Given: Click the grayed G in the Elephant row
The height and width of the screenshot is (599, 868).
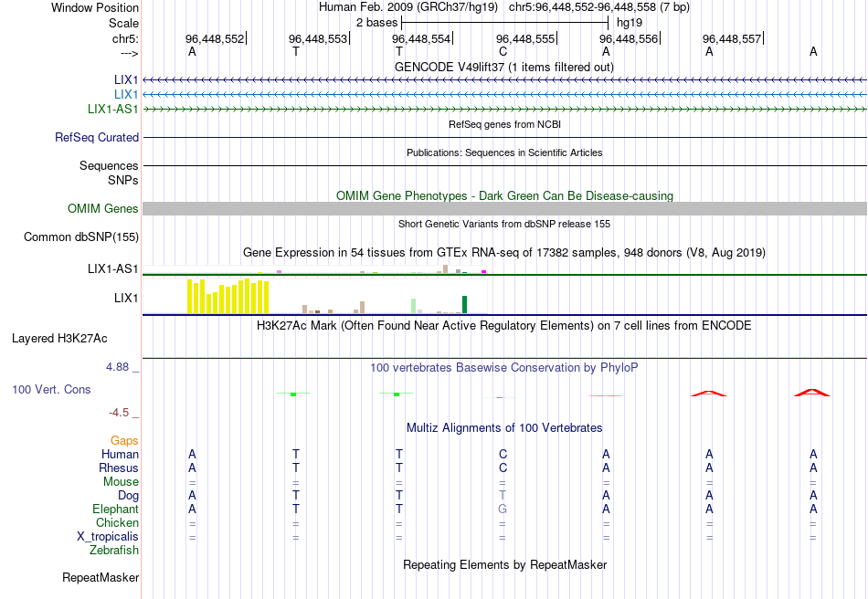Looking at the screenshot, I should tap(503, 509).
